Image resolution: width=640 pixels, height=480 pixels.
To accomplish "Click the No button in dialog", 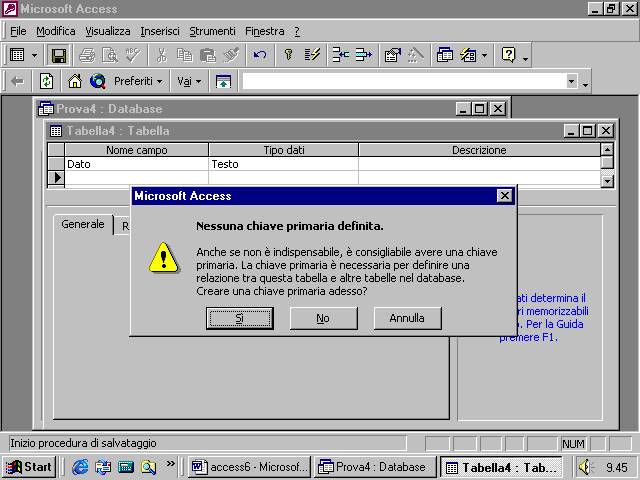I will [x=323, y=318].
